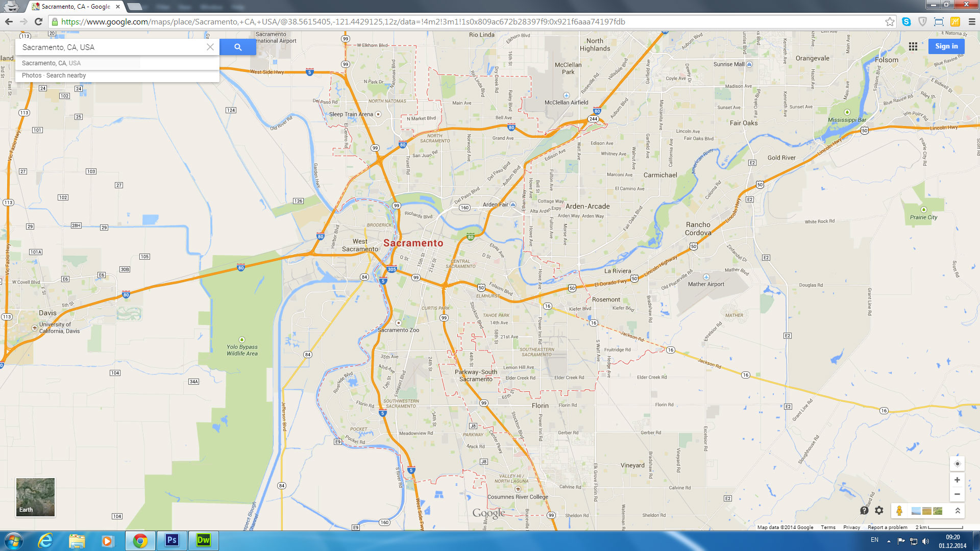Bookmark this page with the star

[890, 21]
